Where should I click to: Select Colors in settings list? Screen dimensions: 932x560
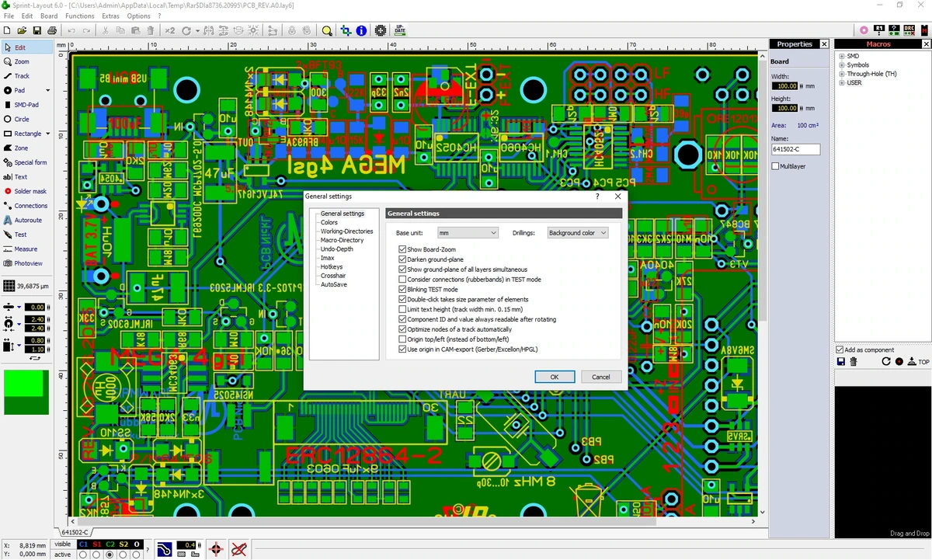pos(329,223)
